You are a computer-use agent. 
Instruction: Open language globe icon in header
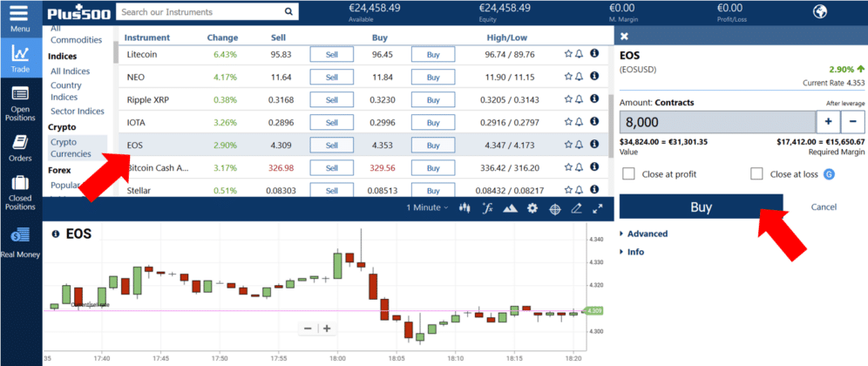(819, 12)
